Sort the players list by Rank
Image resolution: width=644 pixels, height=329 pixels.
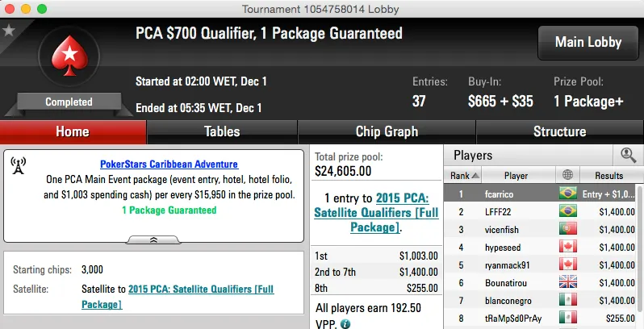pyautogui.click(x=463, y=175)
